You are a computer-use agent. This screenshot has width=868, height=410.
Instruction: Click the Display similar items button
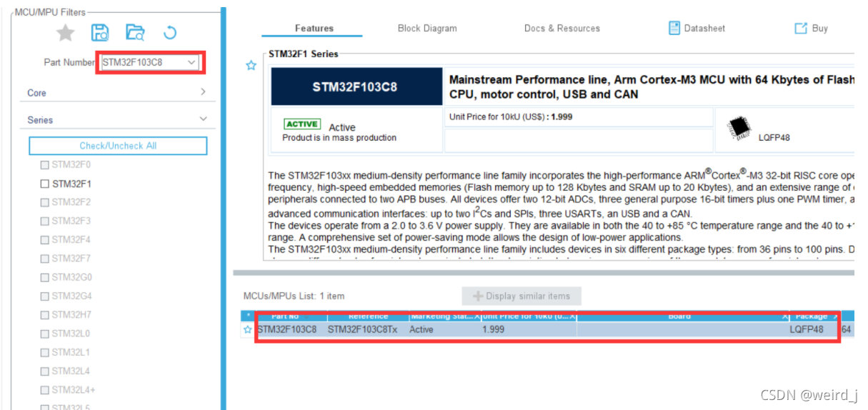522,296
